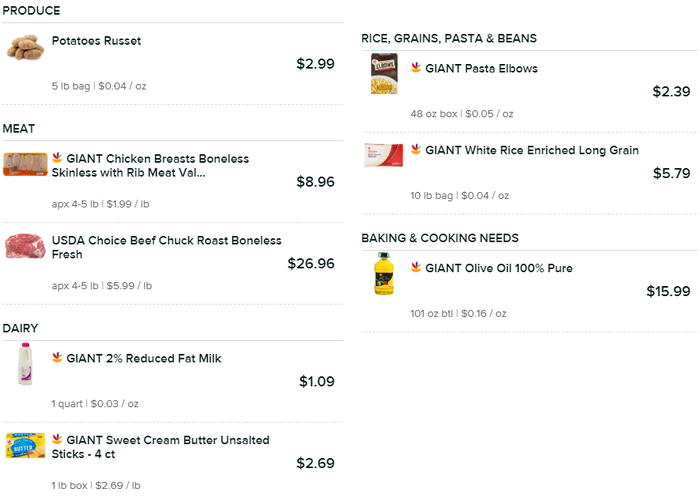
Task: Open the GIANT Chicken Breasts product photo
Action: (x=25, y=164)
